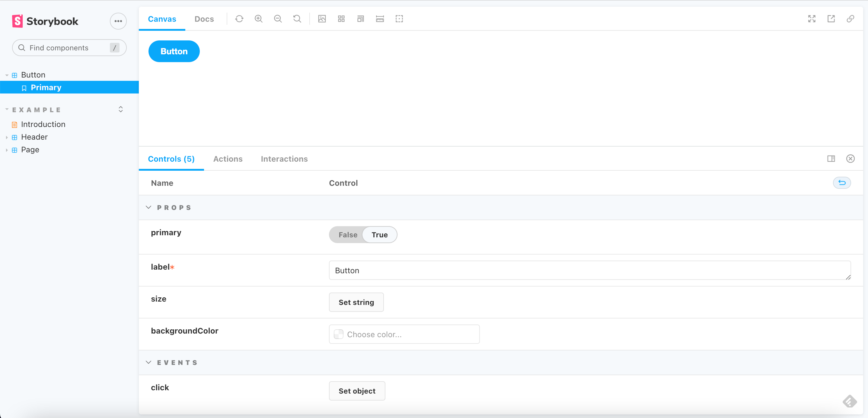Click the Header component grid icon
The image size is (868, 418).
(14, 138)
